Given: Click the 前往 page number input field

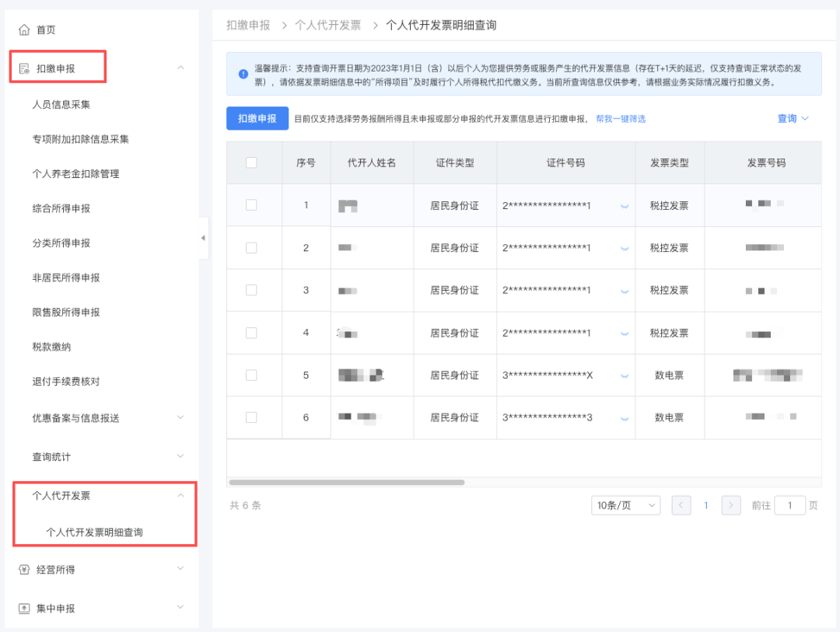Looking at the screenshot, I should (x=790, y=505).
